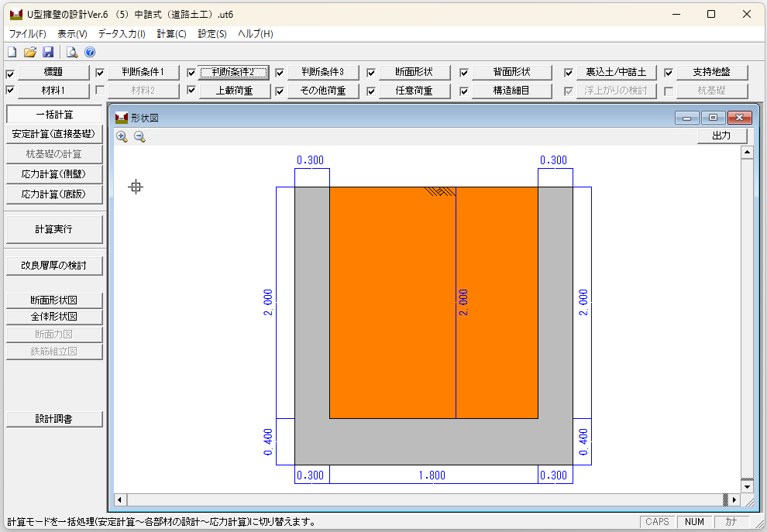Expand the 設定(S) menu
Screen dimensions: 767x532
(212, 33)
